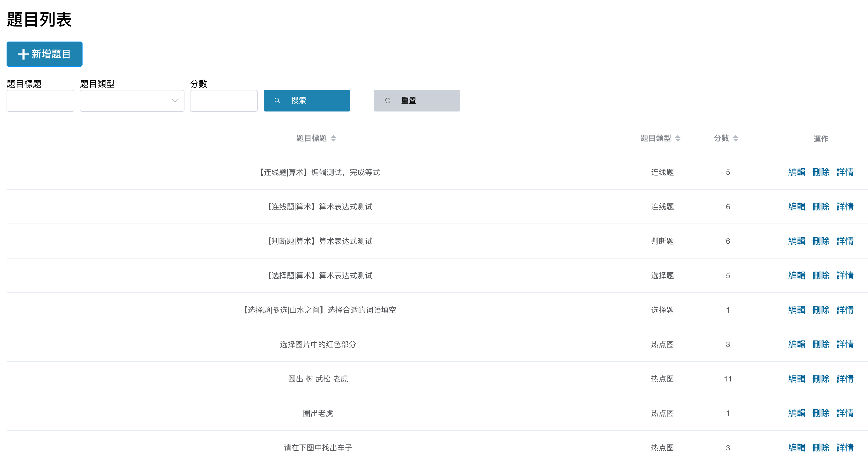Delete the 连线题 算术表达式测试 row
868x464 pixels.
pyautogui.click(x=821, y=207)
